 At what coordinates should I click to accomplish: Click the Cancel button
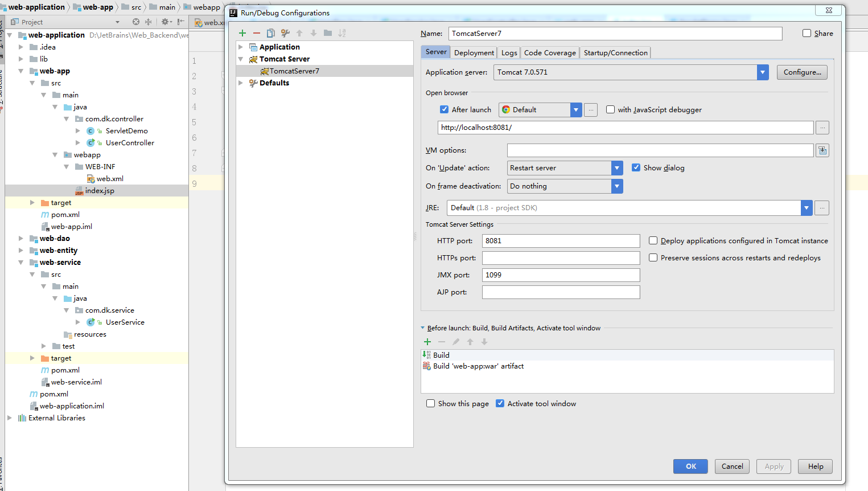[732, 466]
